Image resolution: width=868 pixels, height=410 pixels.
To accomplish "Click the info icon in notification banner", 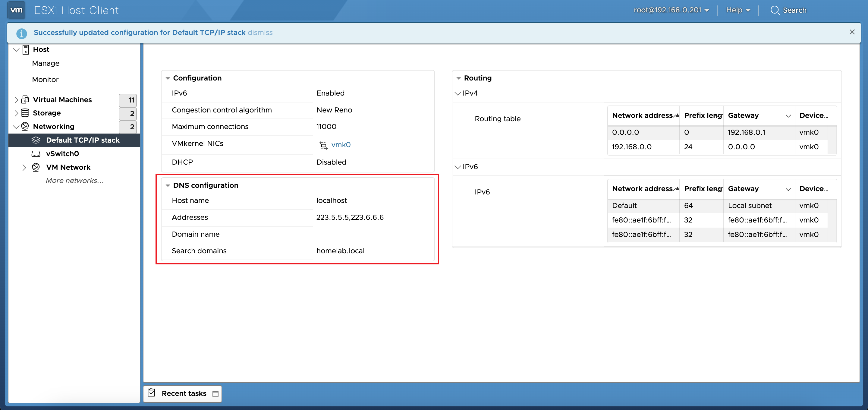I will tap(22, 33).
